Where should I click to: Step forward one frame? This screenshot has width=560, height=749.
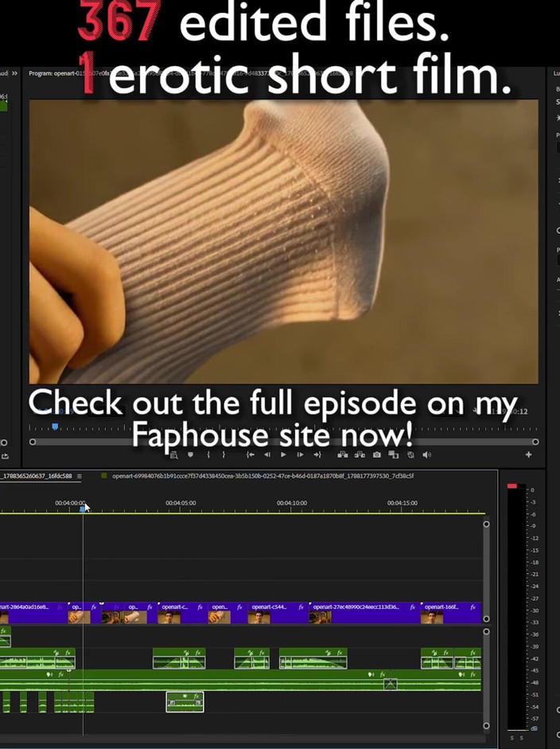[x=301, y=454]
